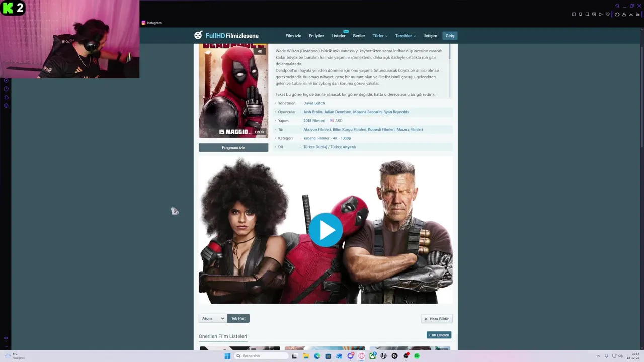Open Opera GX from taskbar
Screen dimensions: 644x362
[361, 356]
